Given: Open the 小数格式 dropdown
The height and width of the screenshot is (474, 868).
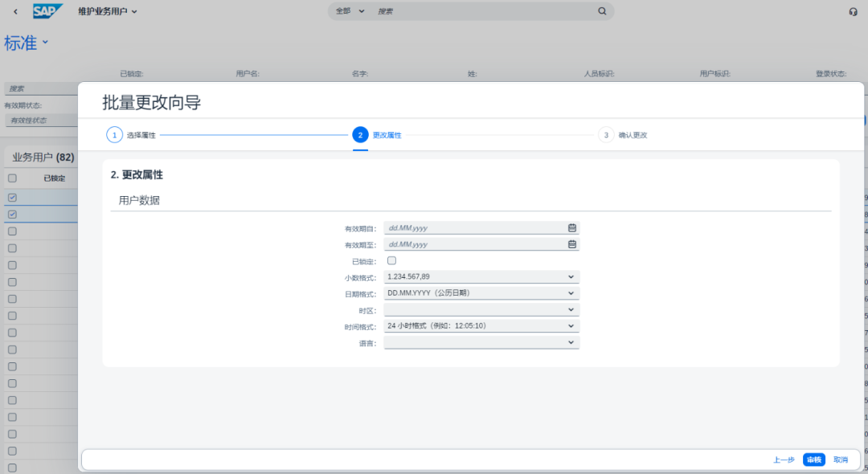Looking at the screenshot, I should (571, 276).
